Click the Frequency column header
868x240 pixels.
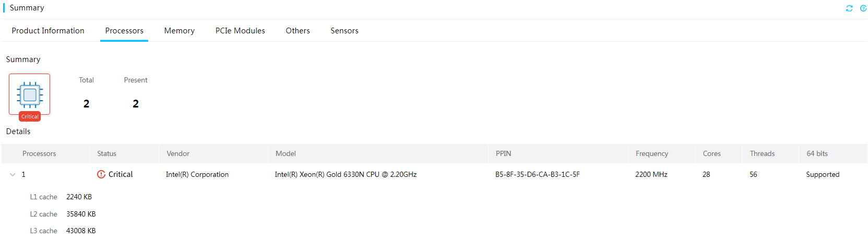[x=652, y=153]
